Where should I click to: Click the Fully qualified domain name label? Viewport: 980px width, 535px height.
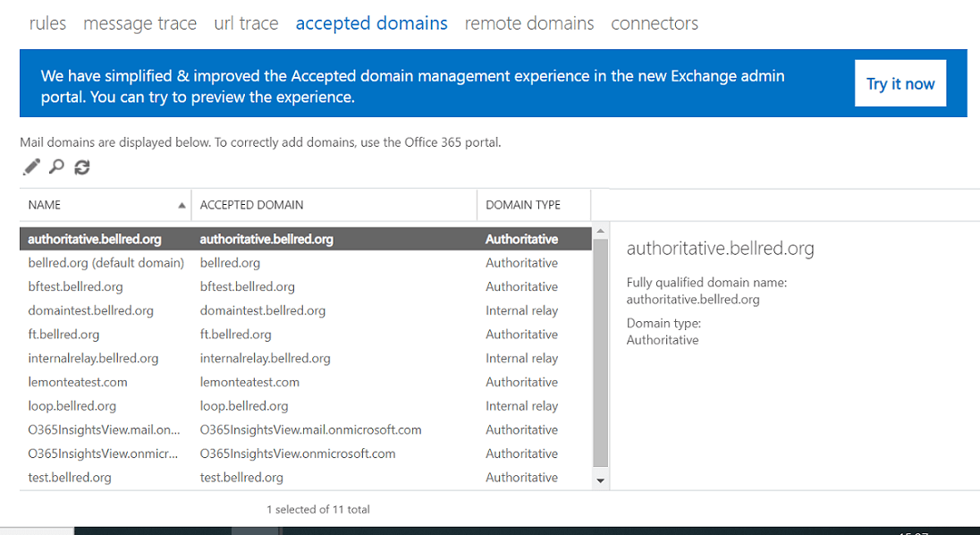[707, 283]
